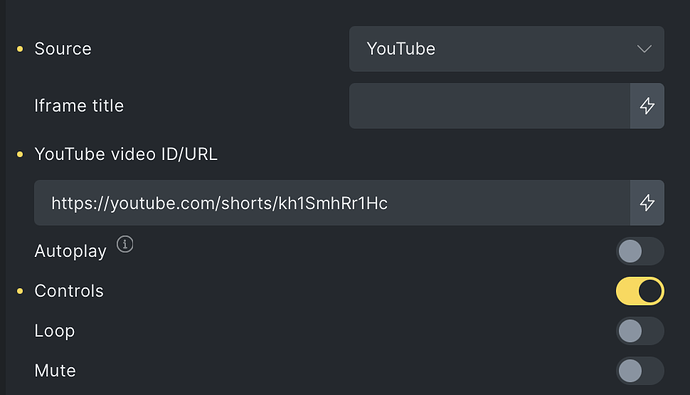The width and height of the screenshot is (690, 395).
Task: Click the Source setting label
Action: point(63,49)
